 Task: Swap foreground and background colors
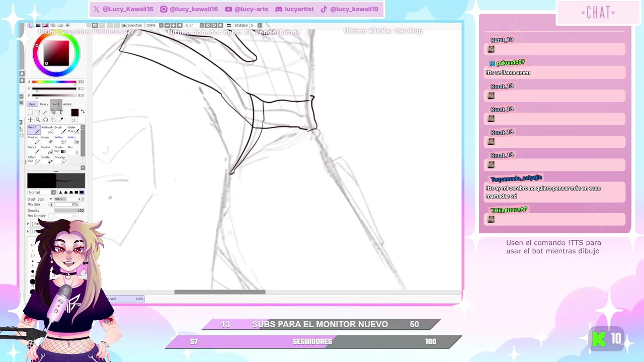click(83, 111)
